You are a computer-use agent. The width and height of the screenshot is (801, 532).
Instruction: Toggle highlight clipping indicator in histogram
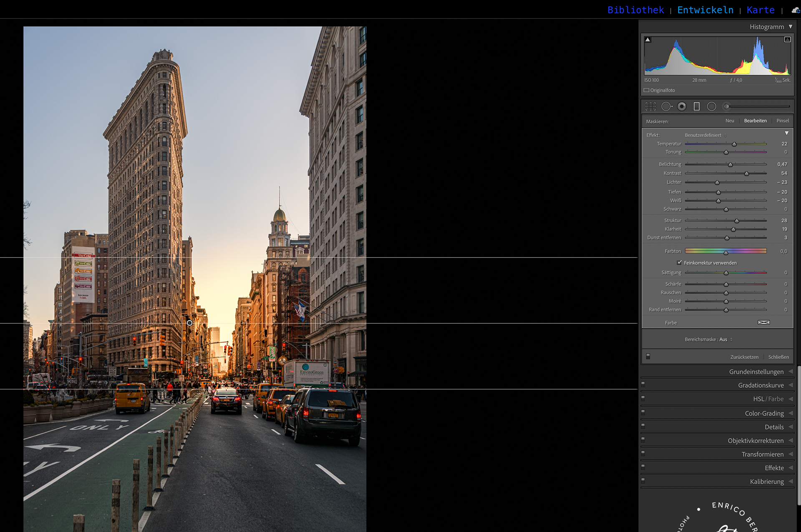(787, 40)
